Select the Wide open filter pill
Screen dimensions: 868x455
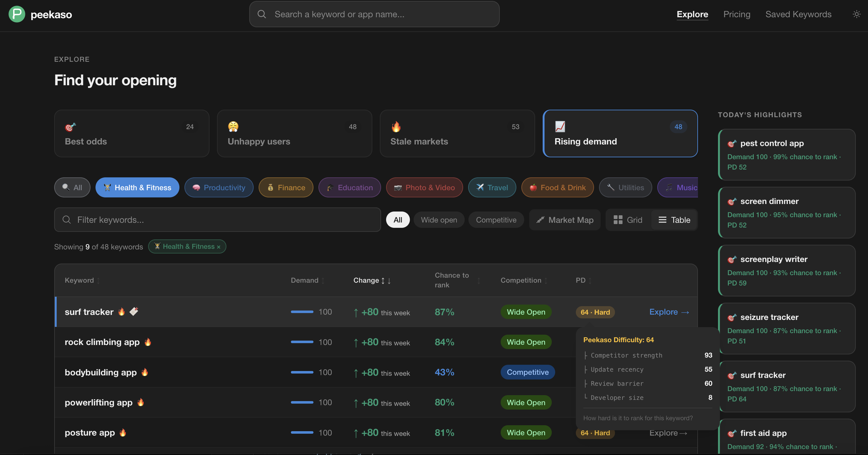[439, 220]
